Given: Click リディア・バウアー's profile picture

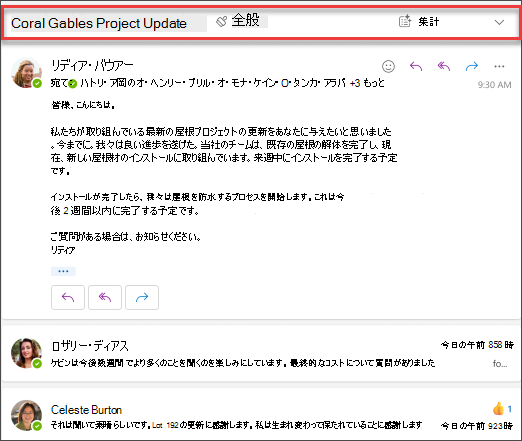Looking at the screenshot, I should (27, 73).
